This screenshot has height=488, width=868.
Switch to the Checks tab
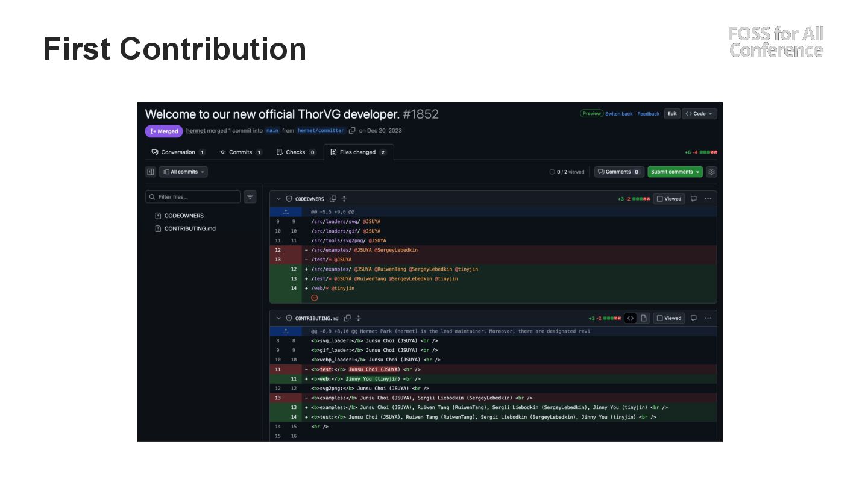point(296,152)
